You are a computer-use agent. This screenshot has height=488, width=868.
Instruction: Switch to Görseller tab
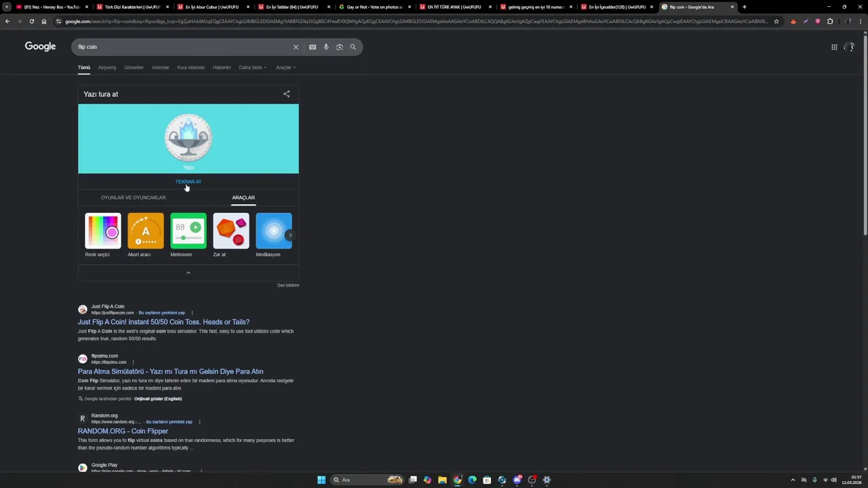click(x=134, y=67)
